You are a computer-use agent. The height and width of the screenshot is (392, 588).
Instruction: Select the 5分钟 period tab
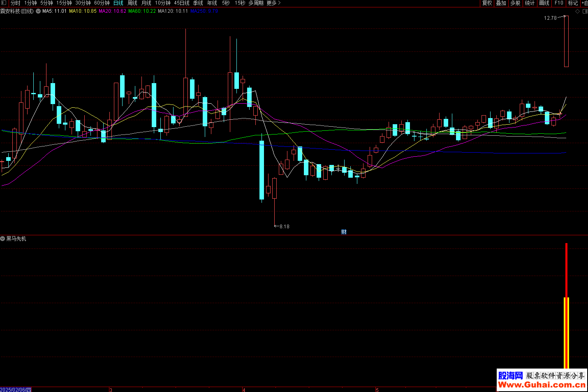click(x=46, y=3)
